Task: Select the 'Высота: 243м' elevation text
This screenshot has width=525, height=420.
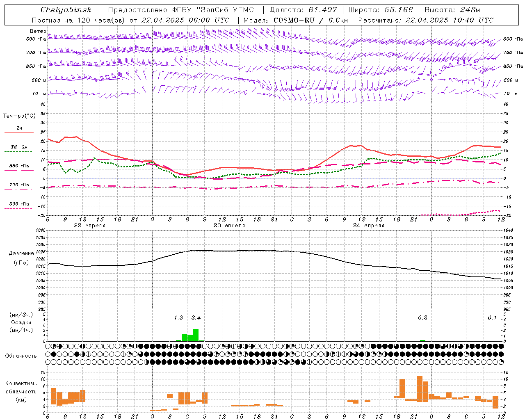Action: [x=452, y=10]
